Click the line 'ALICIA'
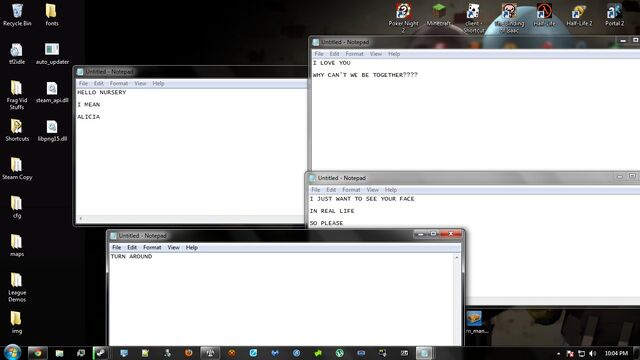The height and width of the screenshot is (360, 640). 89,117
